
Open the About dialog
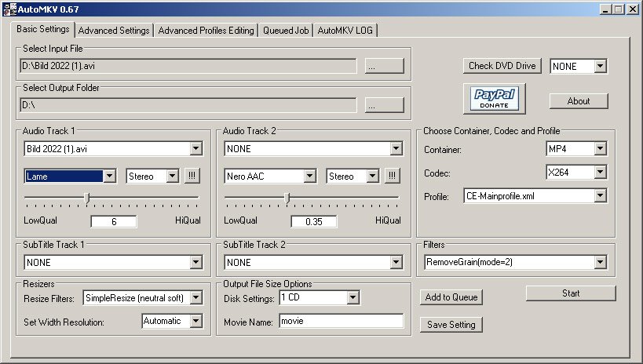579,101
